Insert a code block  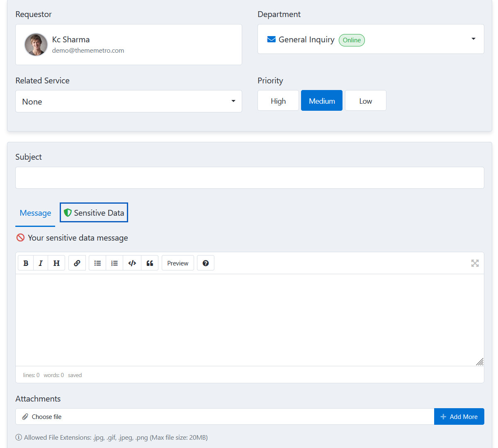tap(132, 263)
